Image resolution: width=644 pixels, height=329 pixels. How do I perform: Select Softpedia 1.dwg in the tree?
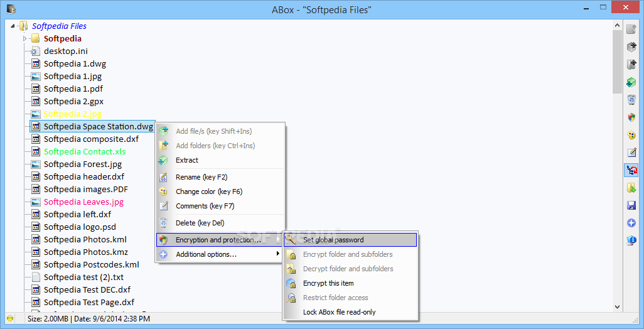[75, 63]
